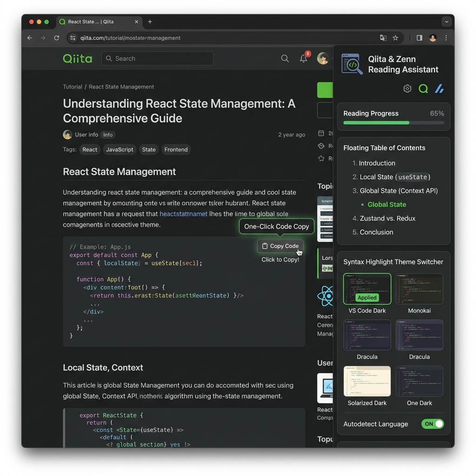Click the browser forward arrow
This screenshot has height=476, width=476.
(43, 38)
